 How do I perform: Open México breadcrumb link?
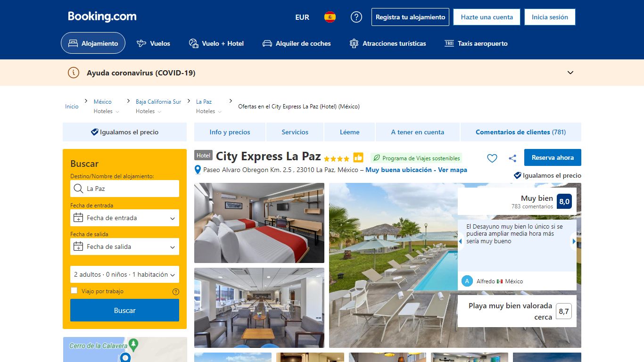(x=102, y=102)
